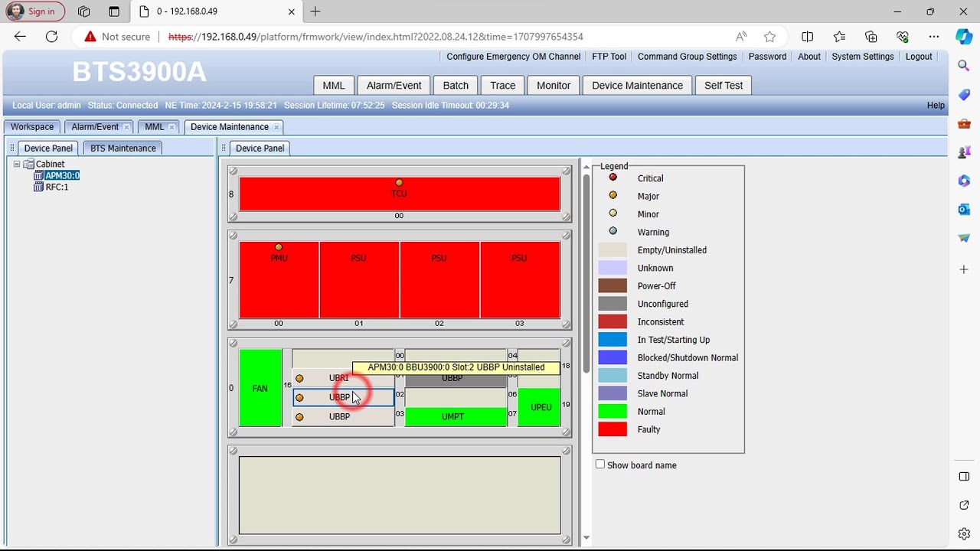Open browser split screen icon
Viewport: 980px width, 551px height.
pos(807,37)
